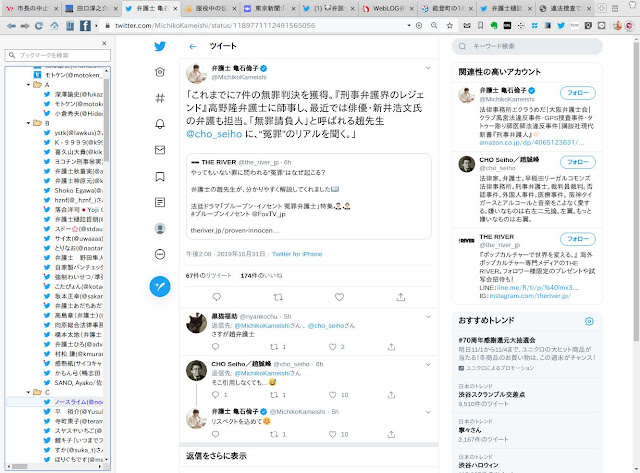Follow 弁護士 亀石倫子 account

578,93
